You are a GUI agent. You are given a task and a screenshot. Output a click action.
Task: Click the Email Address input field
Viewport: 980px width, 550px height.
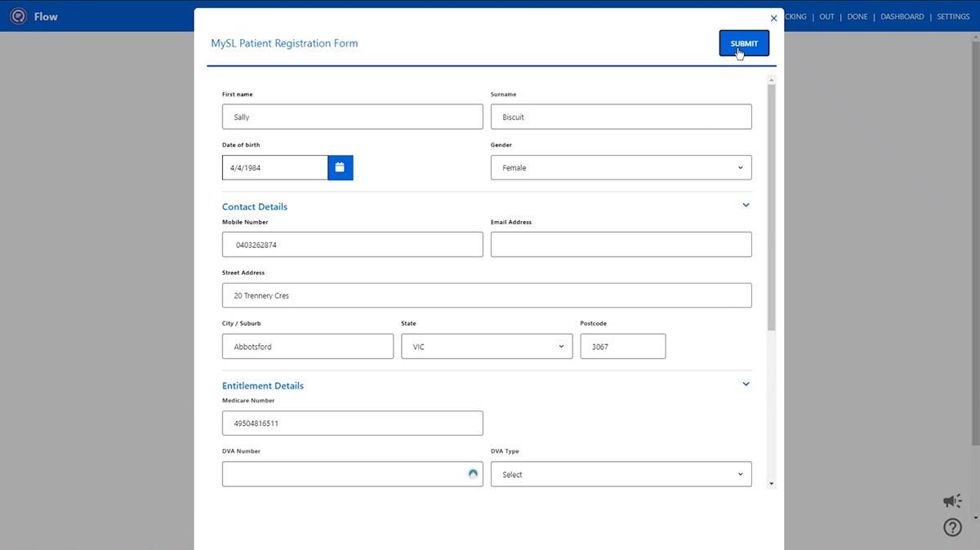pyautogui.click(x=621, y=244)
